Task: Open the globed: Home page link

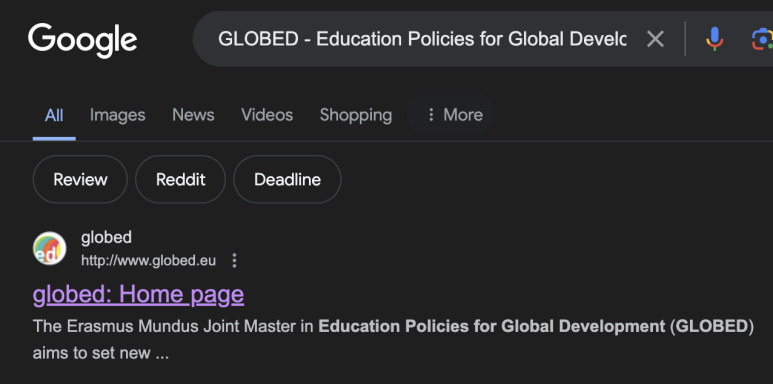Action: [139, 294]
